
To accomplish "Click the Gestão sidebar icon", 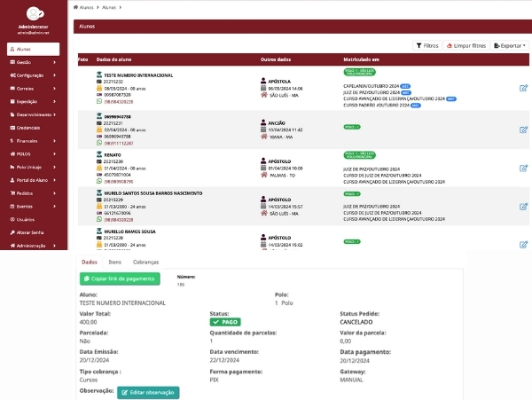I will 12,62.
